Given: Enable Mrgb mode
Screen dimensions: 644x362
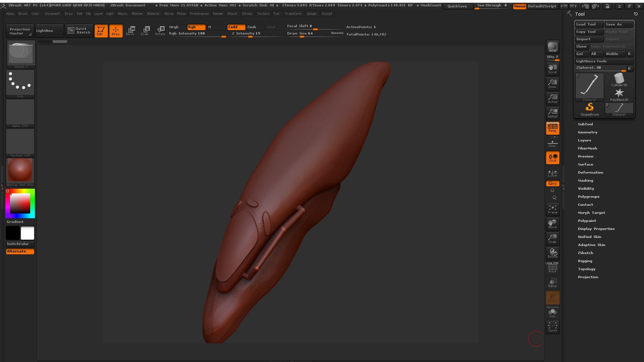Looking at the screenshot, I should click(177, 27).
